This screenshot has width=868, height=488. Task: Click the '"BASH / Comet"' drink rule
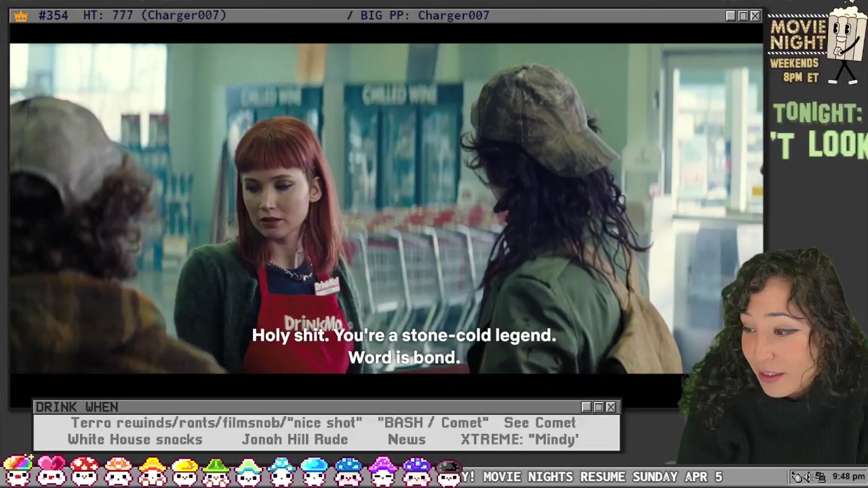pyautogui.click(x=433, y=423)
